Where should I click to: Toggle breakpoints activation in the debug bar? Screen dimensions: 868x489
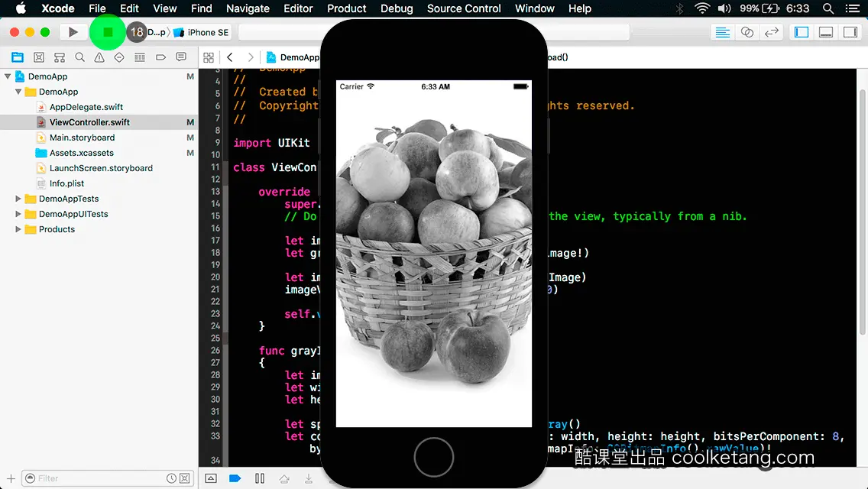coord(235,478)
